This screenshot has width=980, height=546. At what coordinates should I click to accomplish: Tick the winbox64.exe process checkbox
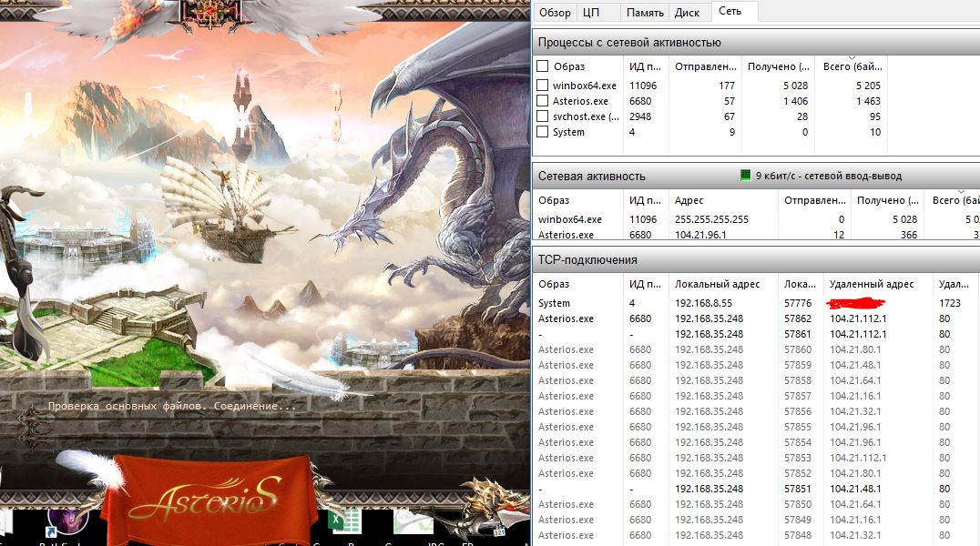543,85
